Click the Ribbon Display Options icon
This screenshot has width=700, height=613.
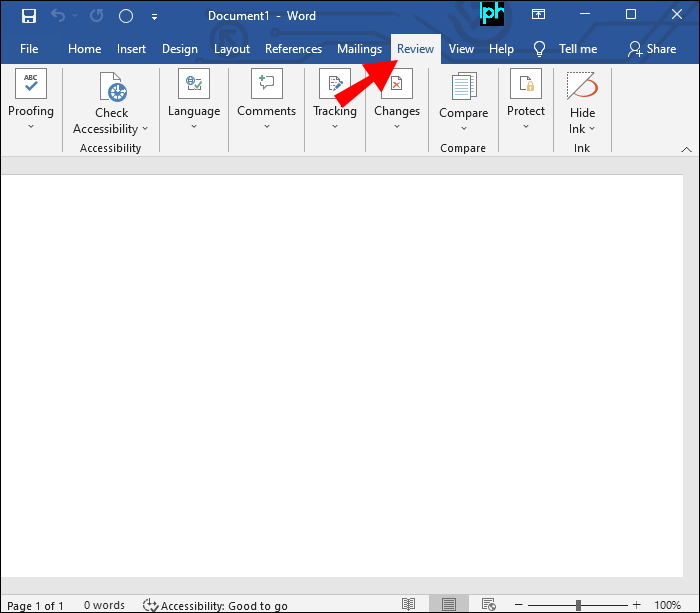(x=538, y=15)
